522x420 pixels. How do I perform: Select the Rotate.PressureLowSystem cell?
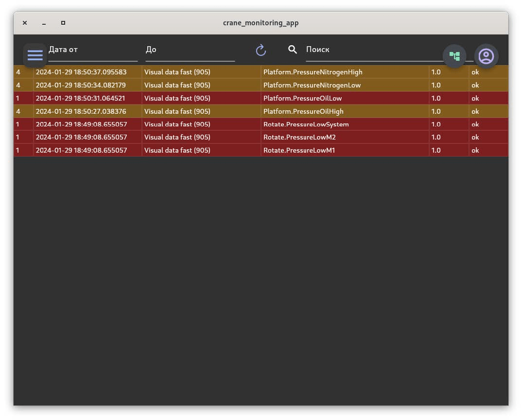click(x=345, y=124)
